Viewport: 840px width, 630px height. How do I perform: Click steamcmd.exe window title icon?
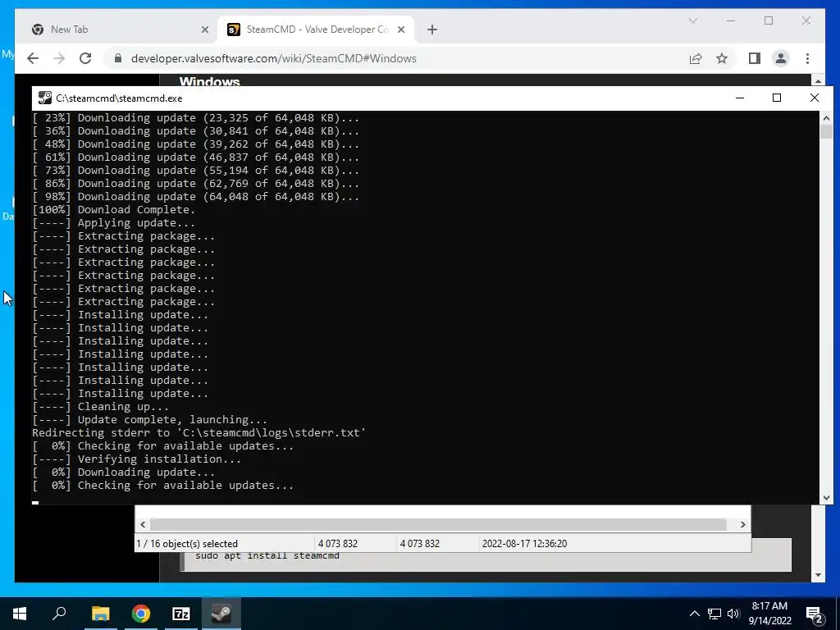pyautogui.click(x=45, y=98)
